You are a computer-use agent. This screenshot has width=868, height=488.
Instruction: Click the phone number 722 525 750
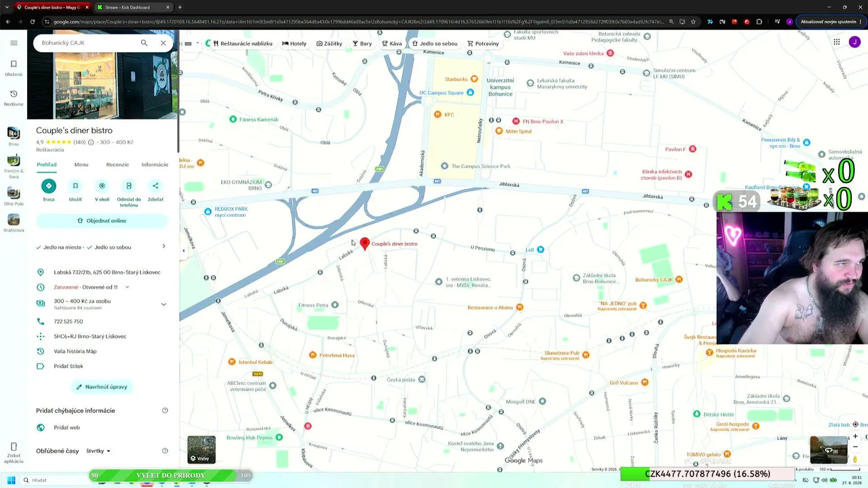68,321
